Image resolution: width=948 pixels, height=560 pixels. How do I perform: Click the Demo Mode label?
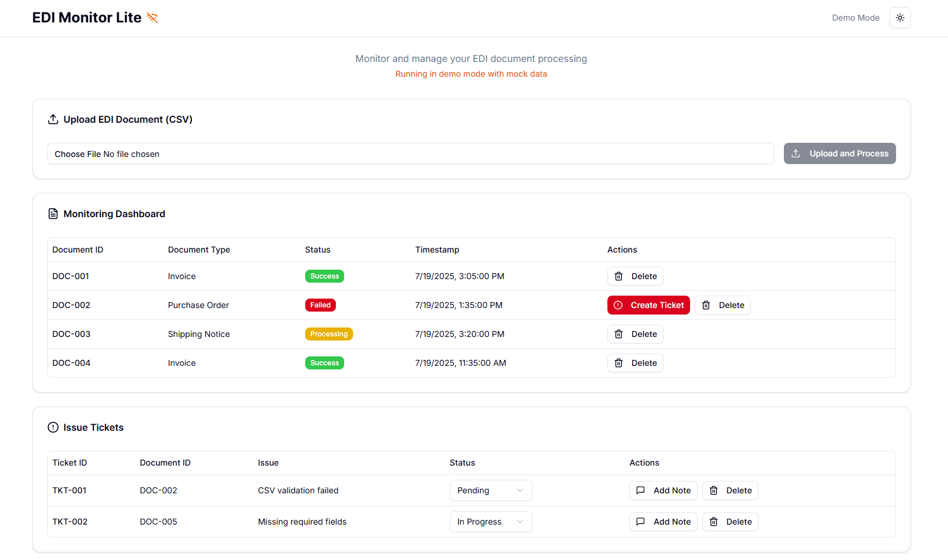point(855,18)
